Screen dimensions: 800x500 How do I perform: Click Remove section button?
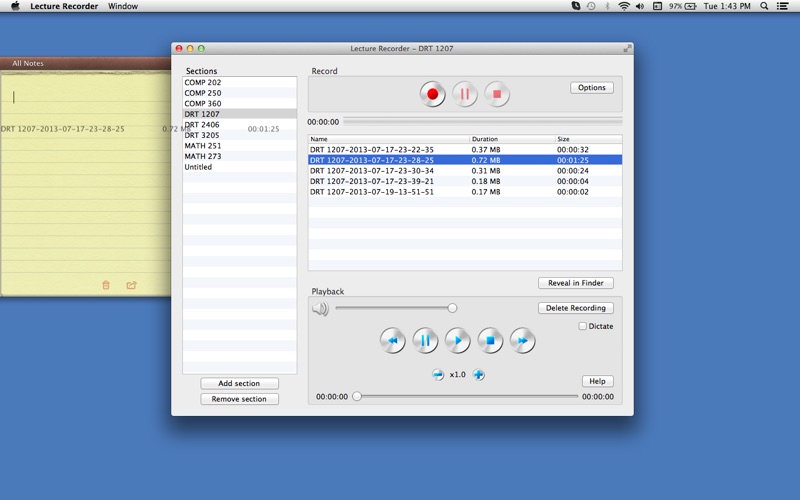coord(239,399)
